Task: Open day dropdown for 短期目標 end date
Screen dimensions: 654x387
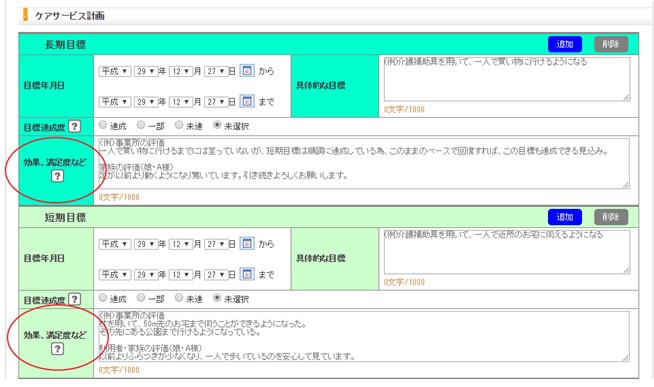Action: click(216, 275)
